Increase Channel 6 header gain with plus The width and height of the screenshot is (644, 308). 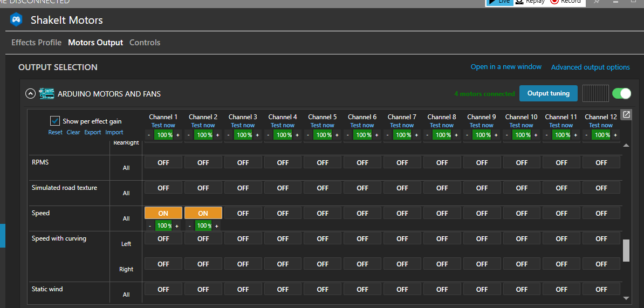tap(377, 135)
